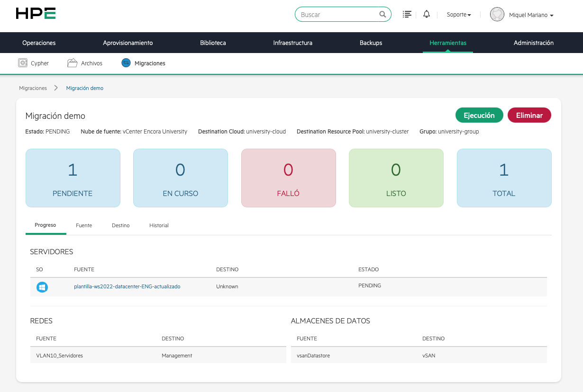The image size is (583, 392).
Task: Click the user avatar image
Action: tap(497, 14)
